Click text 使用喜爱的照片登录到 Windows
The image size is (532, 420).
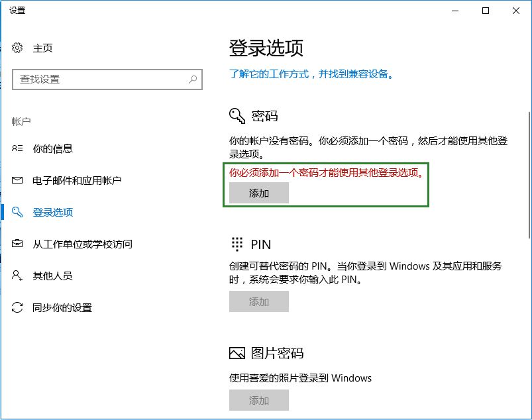pyautogui.click(x=300, y=378)
